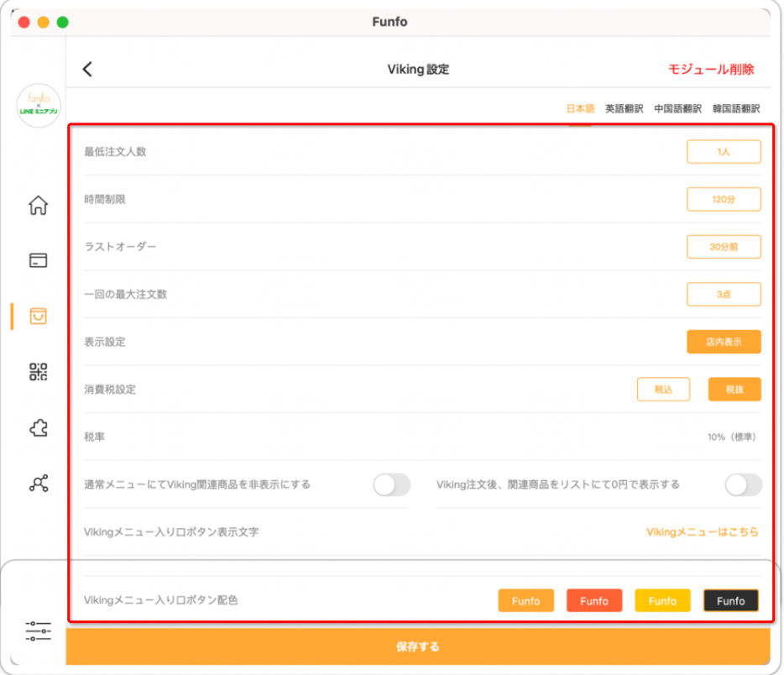The image size is (784, 675).
Task: Open the share/connections node icon
Action: tap(38, 484)
